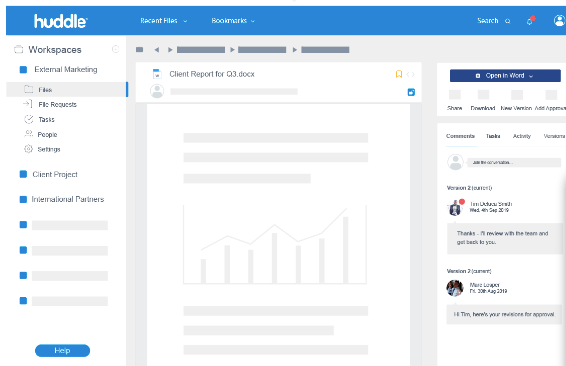Click the Search field in header
566x366 pixels.
[x=493, y=21]
